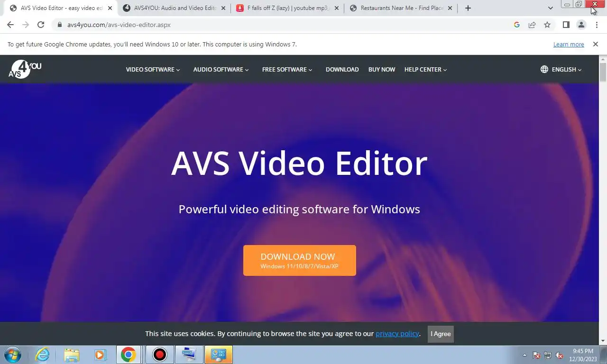Open Windows Explorer folder from taskbar

point(72,355)
